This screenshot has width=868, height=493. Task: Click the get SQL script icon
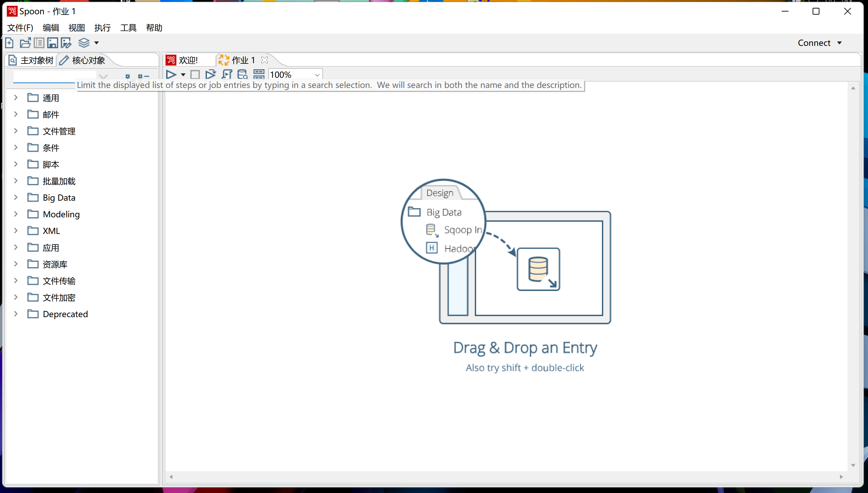point(227,74)
